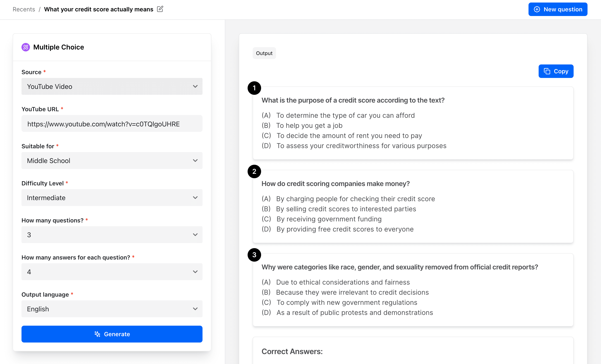Viewport: 601px width, 364px height.
Task: Navigate to Recents in the breadcrumb
Action: [23, 9]
